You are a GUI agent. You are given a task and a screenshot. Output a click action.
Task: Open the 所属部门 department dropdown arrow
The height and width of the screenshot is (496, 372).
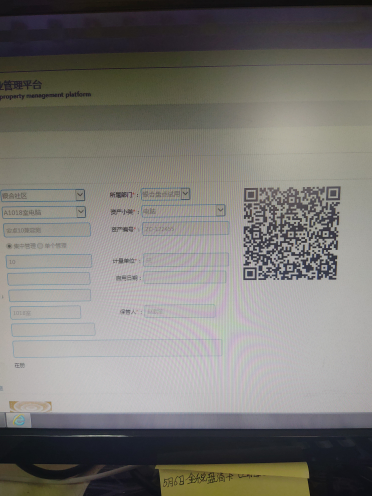[185, 194]
